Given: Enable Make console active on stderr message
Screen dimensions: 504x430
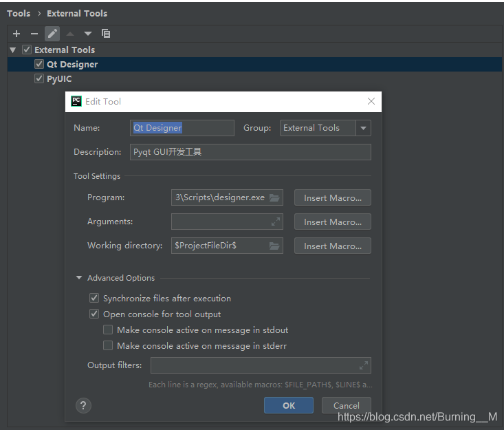Looking at the screenshot, I should 108,345.
